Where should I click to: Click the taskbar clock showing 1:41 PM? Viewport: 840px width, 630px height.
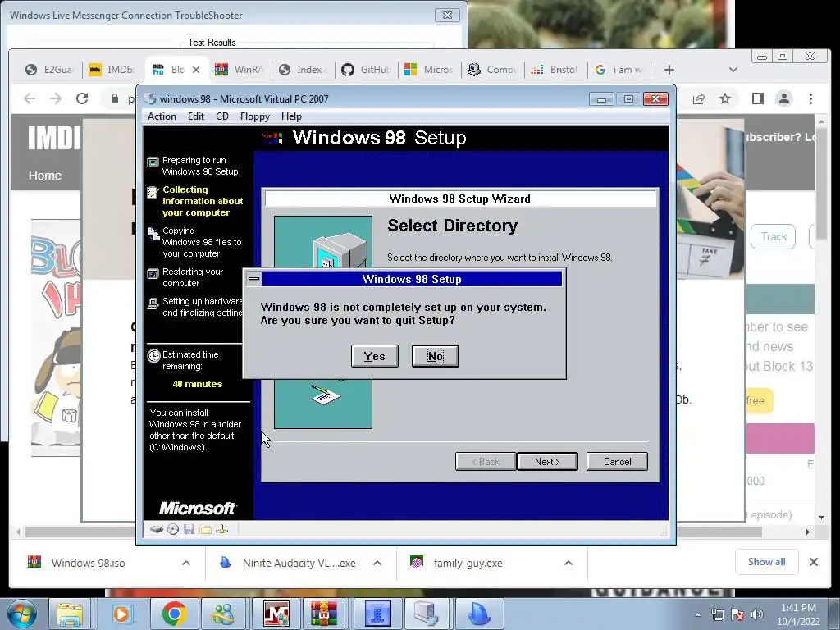pyautogui.click(x=798, y=614)
